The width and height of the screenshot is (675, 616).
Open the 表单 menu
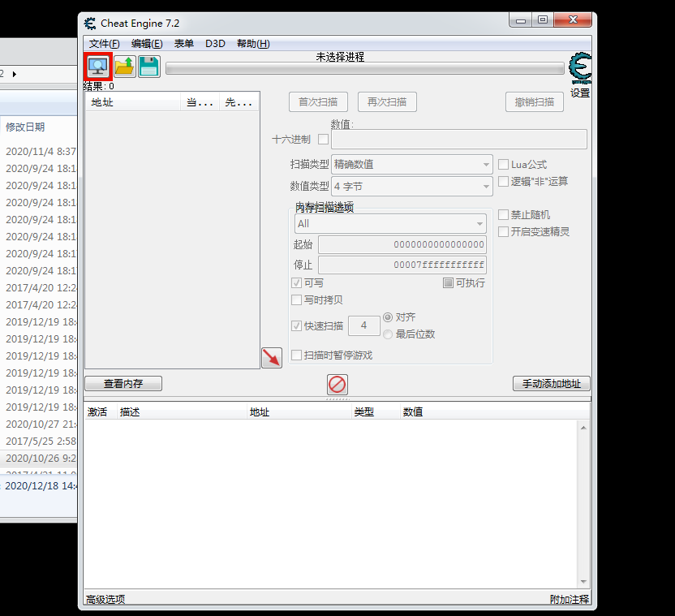click(184, 44)
